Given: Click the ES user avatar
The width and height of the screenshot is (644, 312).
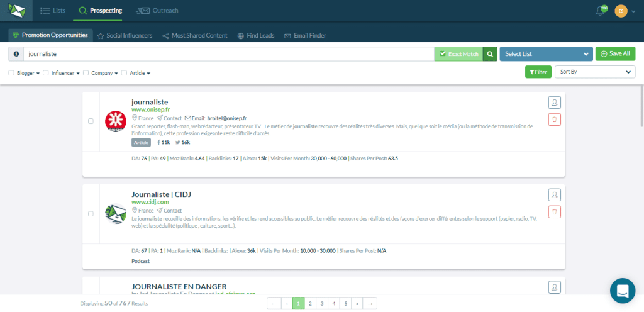Looking at the screenshot, I should pyautogui.click(x=621, y=11).
